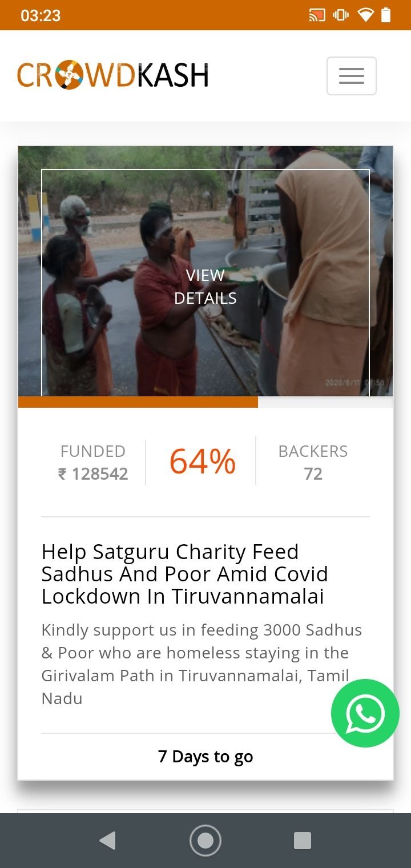Tap the WhatsApp chat icon

pyautogui.click(x=365, y=713)
